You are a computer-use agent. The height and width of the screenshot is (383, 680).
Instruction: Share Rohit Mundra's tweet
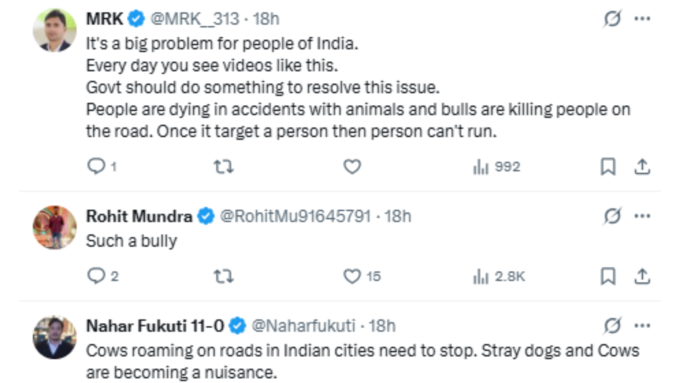click(x=642, y=276)
